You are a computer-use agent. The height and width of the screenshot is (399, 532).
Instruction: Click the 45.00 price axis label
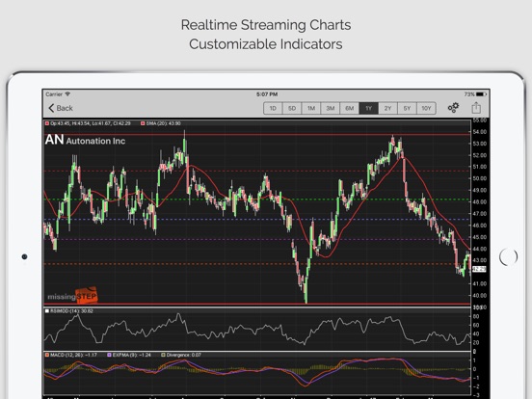click(479, 237)
